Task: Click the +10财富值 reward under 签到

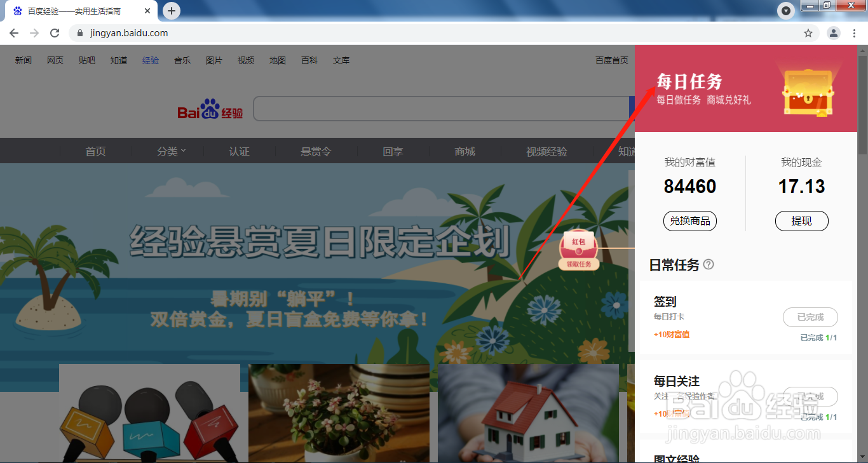Action: pyautogui.click(x=672, y=334)
